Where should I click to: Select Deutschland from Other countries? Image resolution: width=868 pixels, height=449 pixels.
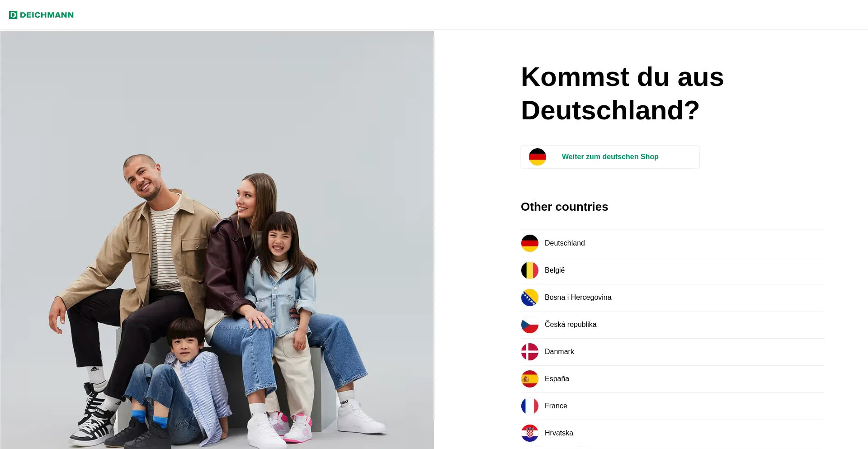click(x=673, y=243)
